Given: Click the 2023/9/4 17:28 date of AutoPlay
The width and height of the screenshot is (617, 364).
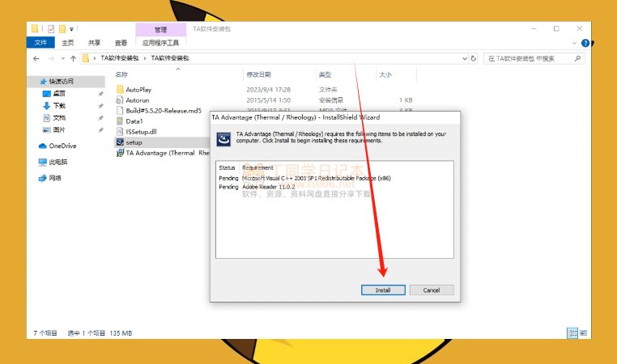Looking at the screenshot, I should pyautogui.click(x=268, y=90).
